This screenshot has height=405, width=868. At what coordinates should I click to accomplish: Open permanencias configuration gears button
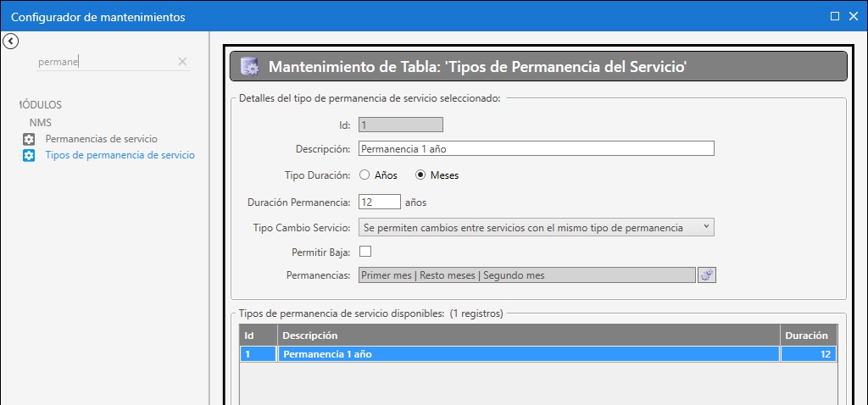point(707,275)
